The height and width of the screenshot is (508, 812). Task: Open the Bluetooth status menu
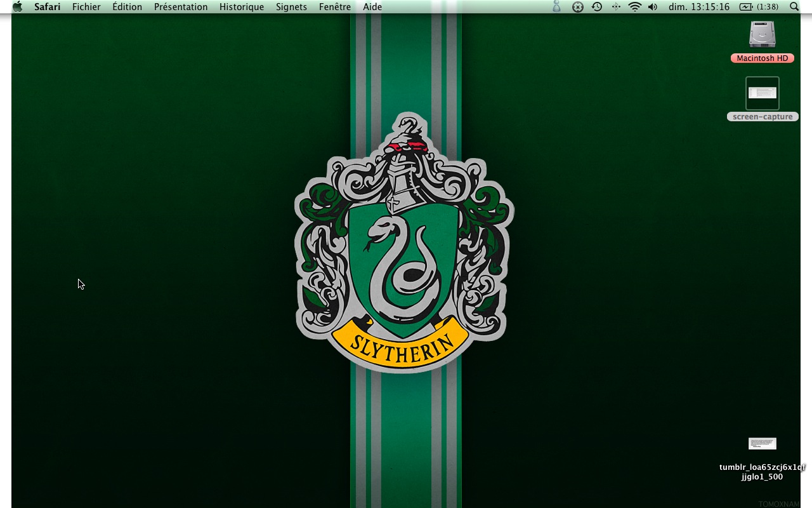click(615, 7)
